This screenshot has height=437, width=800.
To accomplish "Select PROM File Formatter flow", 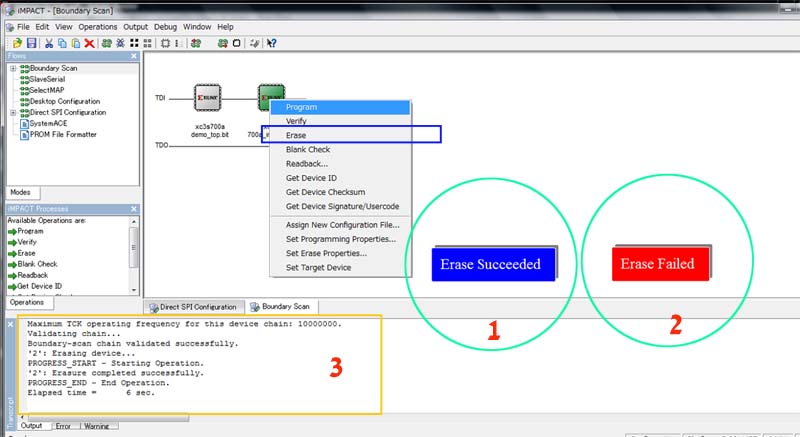I will 63,135.
